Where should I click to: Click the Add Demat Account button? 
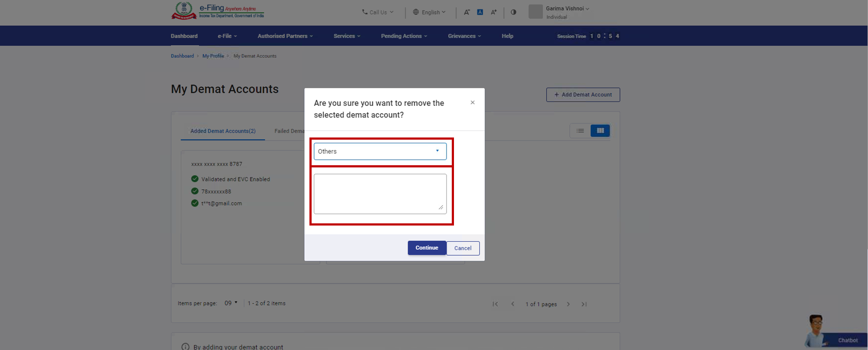[583, 95]
